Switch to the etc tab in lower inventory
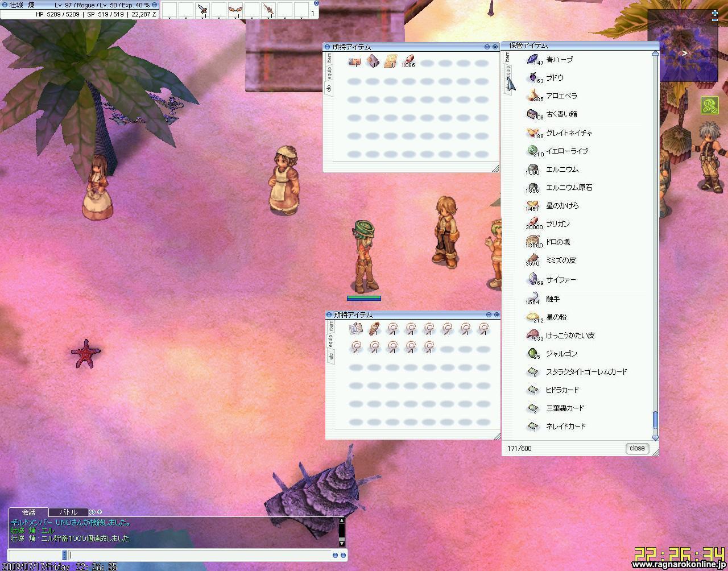728x571 pixels. (331, 357)
